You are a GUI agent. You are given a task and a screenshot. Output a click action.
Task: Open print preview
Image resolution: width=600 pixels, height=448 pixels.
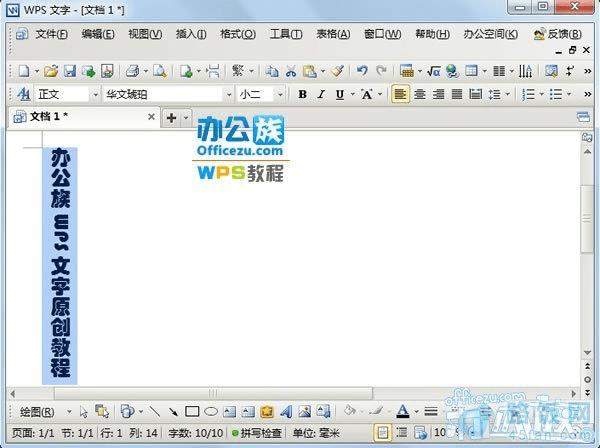click(x=160, y=71)
